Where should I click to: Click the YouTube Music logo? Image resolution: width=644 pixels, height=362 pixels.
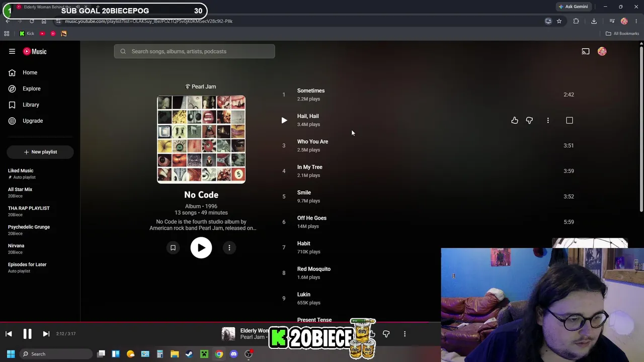point(35,51)
